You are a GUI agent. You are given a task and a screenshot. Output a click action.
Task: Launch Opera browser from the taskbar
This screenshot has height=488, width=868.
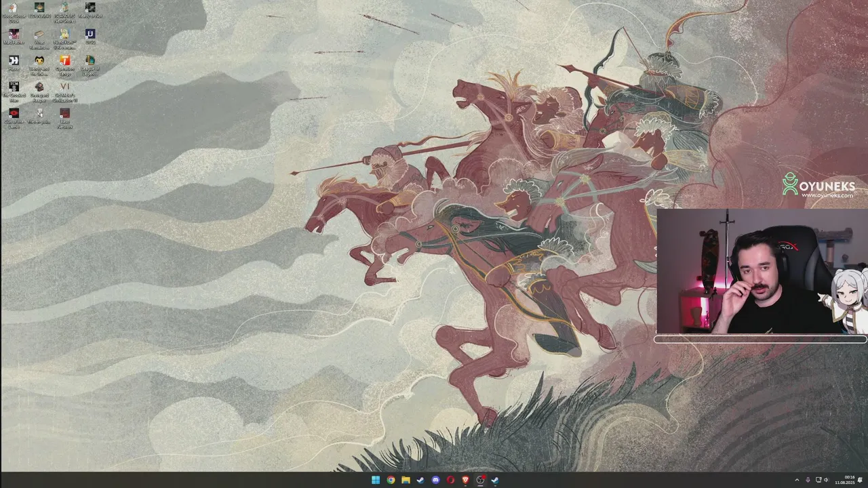[x=450, y=480]
